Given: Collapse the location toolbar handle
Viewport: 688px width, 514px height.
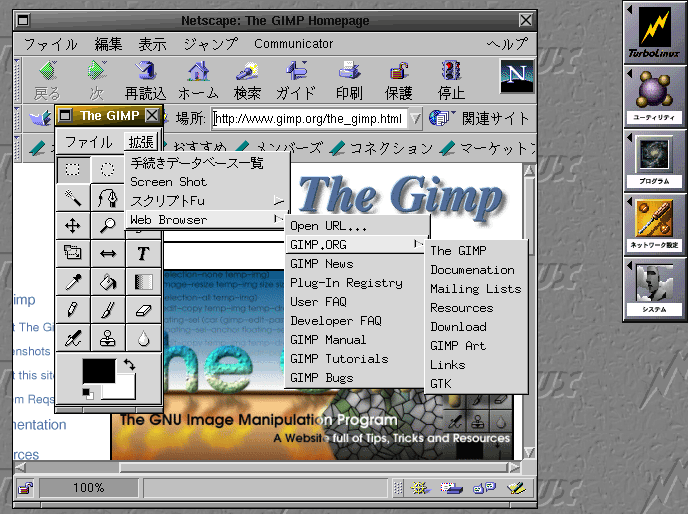Looking at the screenshot, I should pyautogui.click(x=17, y=119).
